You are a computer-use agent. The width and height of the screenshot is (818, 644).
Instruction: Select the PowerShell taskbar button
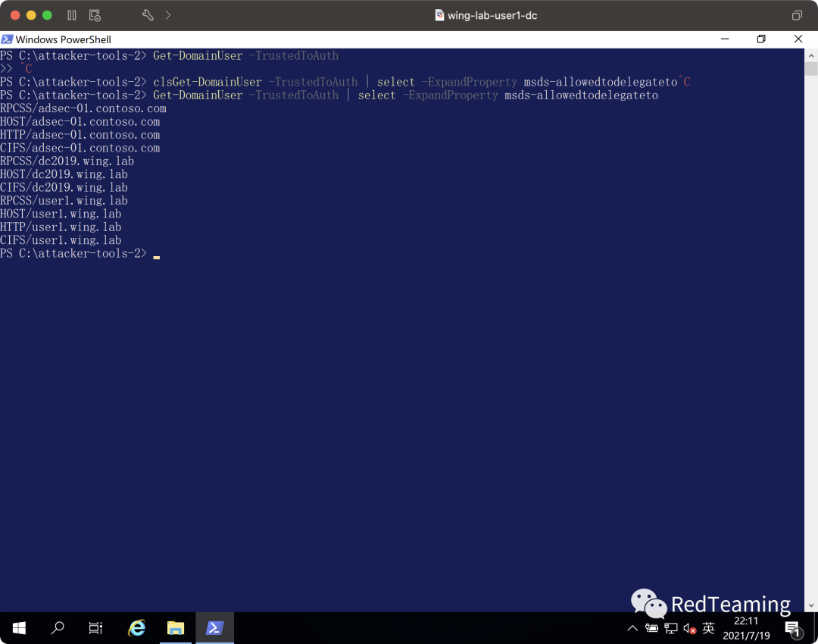(x=214, y=628)
